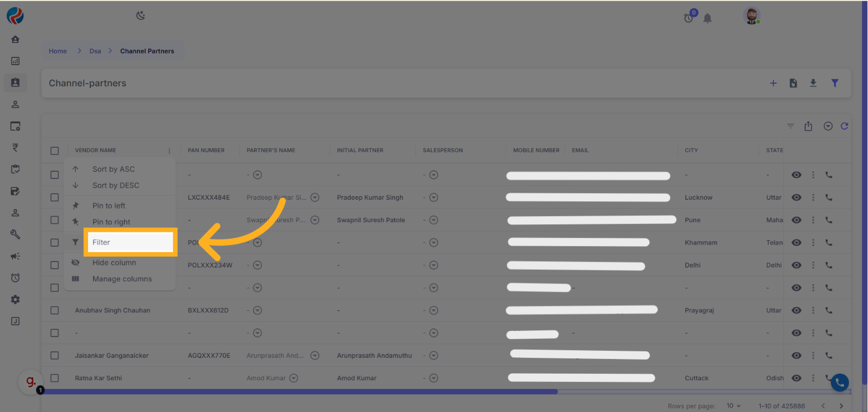Click the refresh icon above the table

(x=844, y=126)
